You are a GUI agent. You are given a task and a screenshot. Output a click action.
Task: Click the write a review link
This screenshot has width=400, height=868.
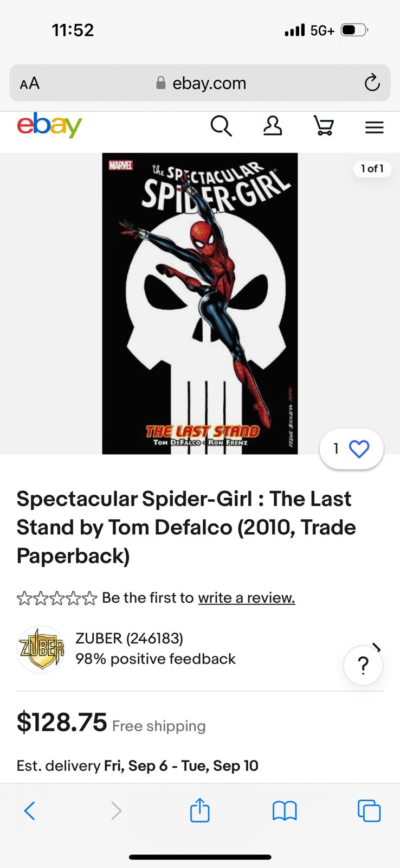[x=247, y=598]
